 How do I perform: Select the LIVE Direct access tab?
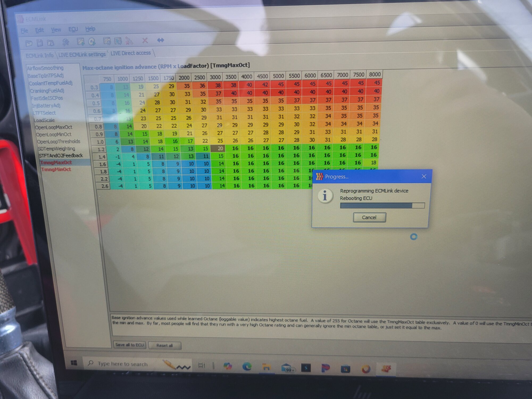[131, 53]
